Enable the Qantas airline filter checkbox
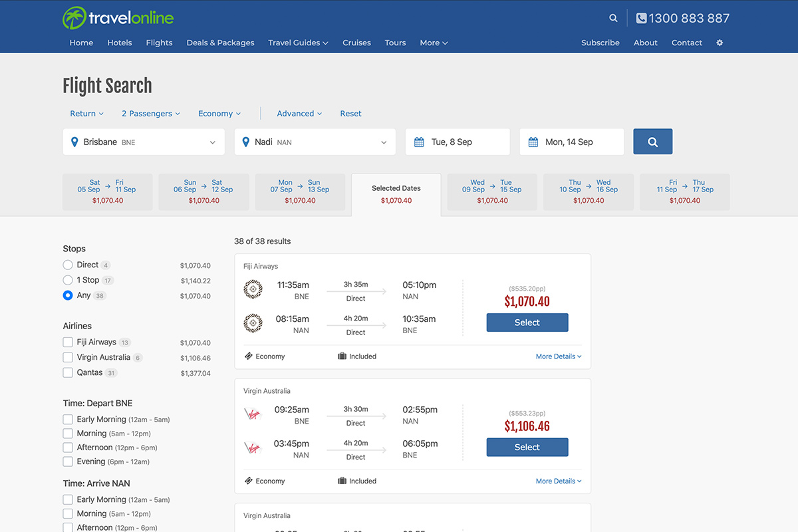The height and width of the screenshot is (532, 798). 68,373
